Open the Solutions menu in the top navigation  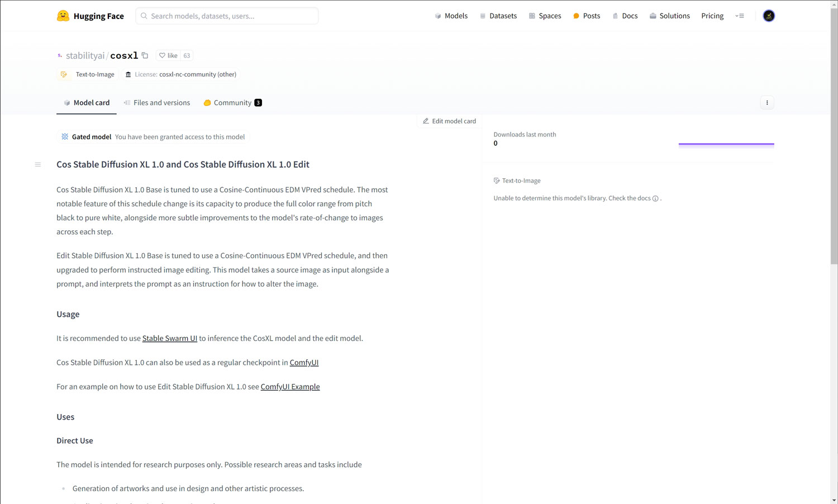[x=669, y=16]
